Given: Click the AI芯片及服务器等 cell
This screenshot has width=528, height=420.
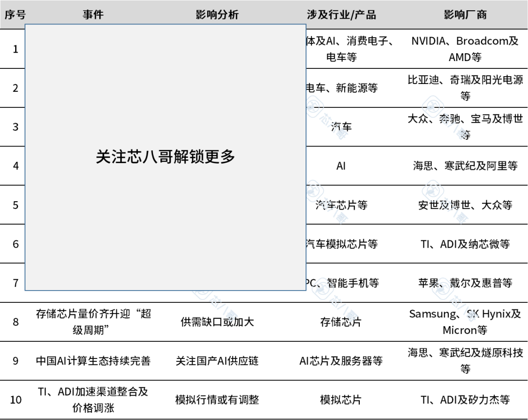Looking at the screenshot, I should point(341,361).
